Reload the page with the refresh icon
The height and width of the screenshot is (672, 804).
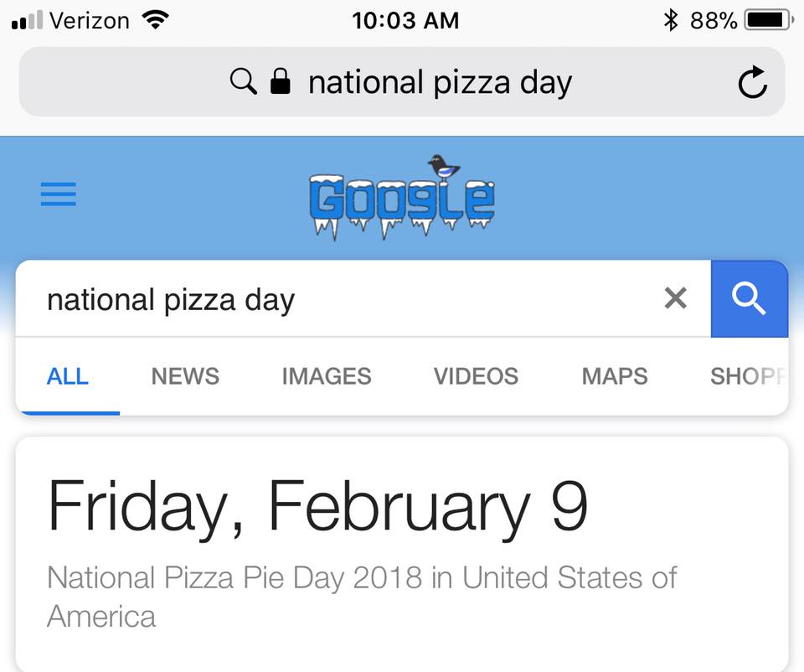coord(752,81)
